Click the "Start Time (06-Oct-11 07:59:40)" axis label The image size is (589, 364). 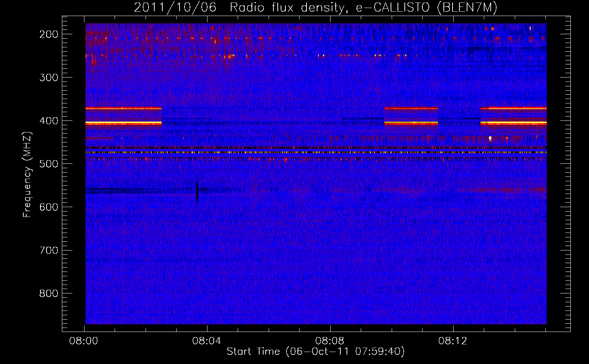tap(316, 351)
